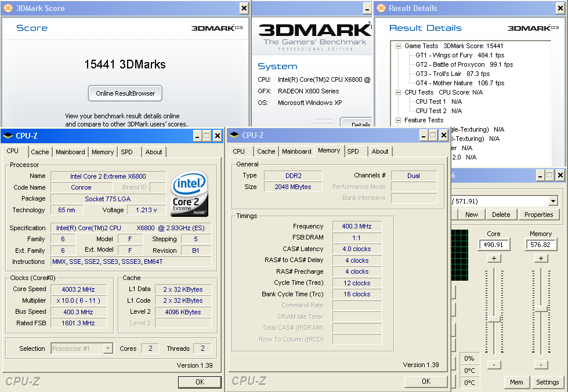Select GT2 - Battle of Proxycon row
This screenshot has width=568, height=392.
coord(464,64)
